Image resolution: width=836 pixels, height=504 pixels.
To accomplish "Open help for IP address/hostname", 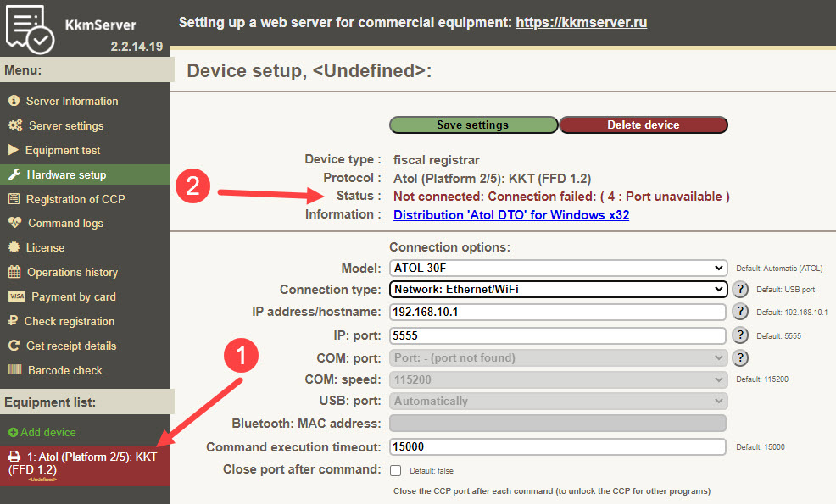I will pyautogui.click(x=740, y=312).
